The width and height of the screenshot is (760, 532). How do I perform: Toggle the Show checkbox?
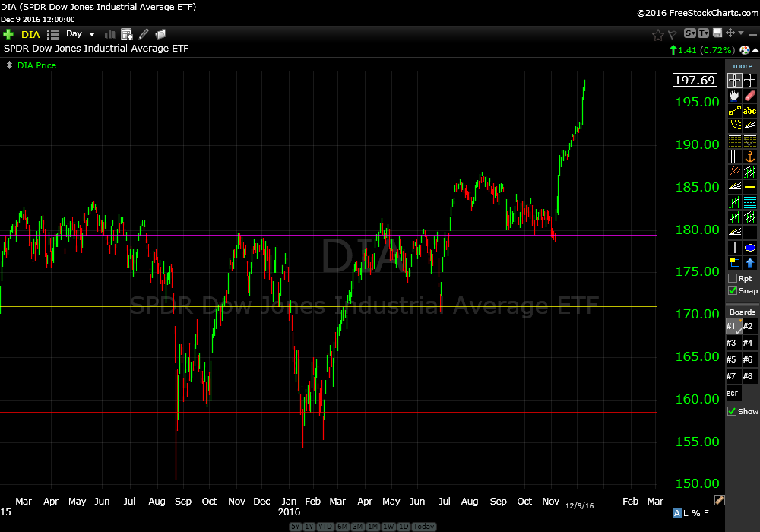tap(733, 411)
